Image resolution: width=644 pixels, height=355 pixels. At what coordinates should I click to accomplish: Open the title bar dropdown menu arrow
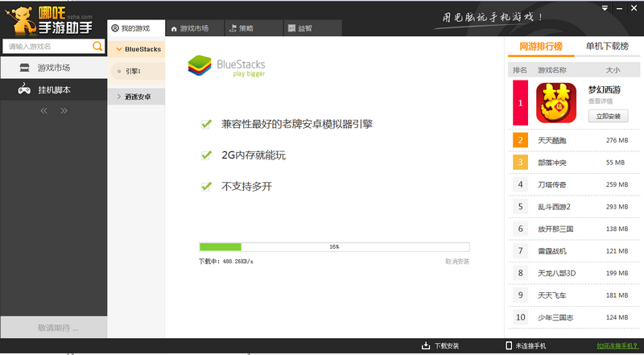point(605,6)
